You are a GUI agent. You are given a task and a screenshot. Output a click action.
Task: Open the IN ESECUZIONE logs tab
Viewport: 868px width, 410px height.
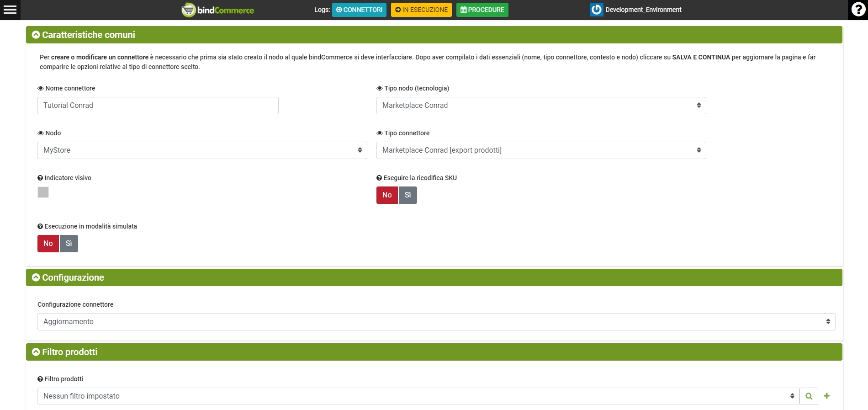click(x=421, y=10)
